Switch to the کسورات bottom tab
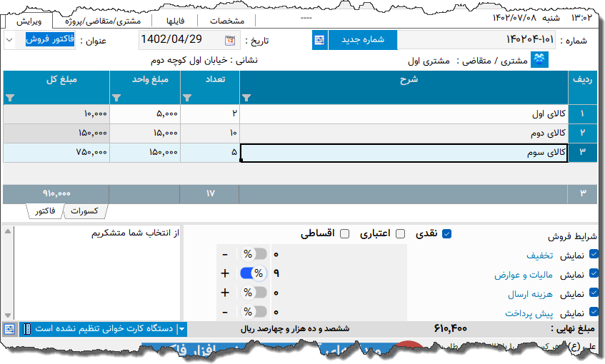The image size is (605, 364). click(x=84, y=211)
